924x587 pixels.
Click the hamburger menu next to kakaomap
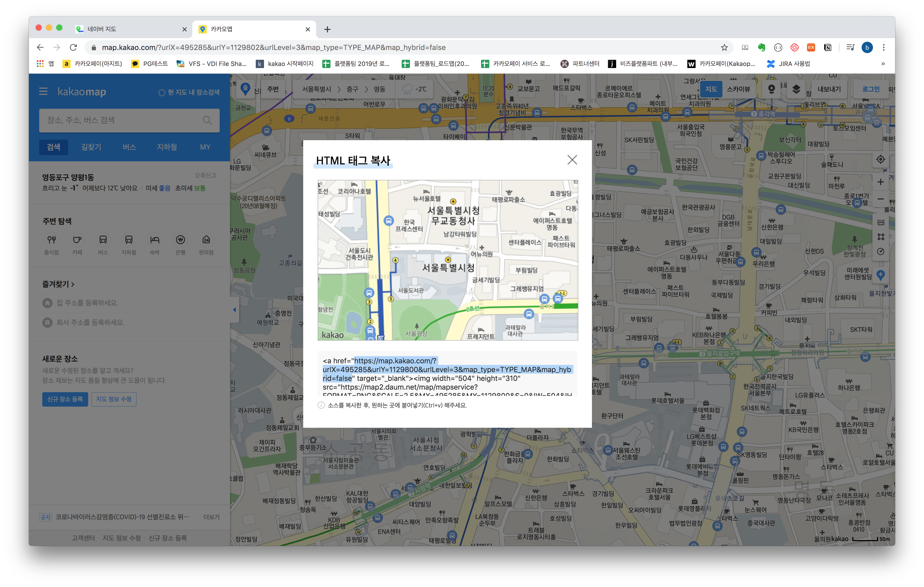[43, 92]
